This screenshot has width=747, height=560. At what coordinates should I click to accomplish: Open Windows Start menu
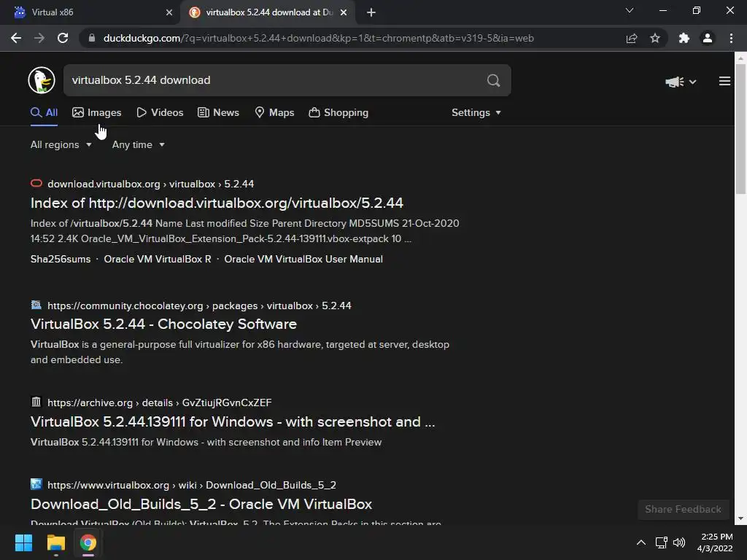click(23, 542)
